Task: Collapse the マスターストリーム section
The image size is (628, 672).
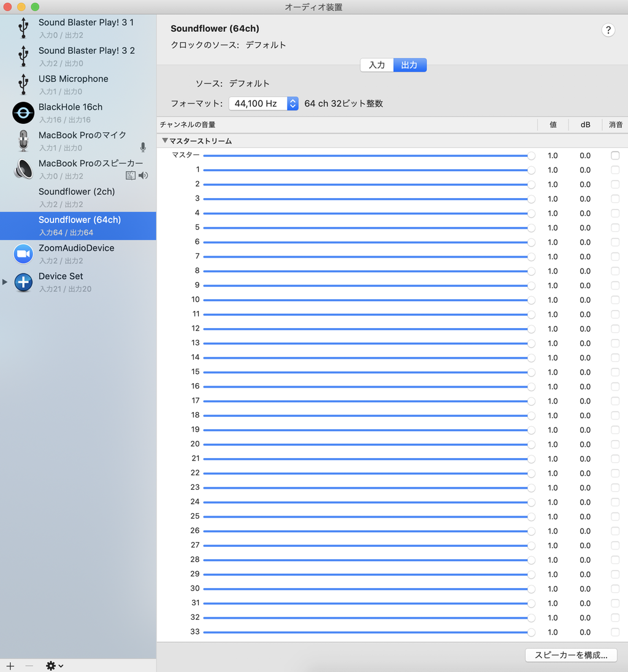Action: (164, 140)
